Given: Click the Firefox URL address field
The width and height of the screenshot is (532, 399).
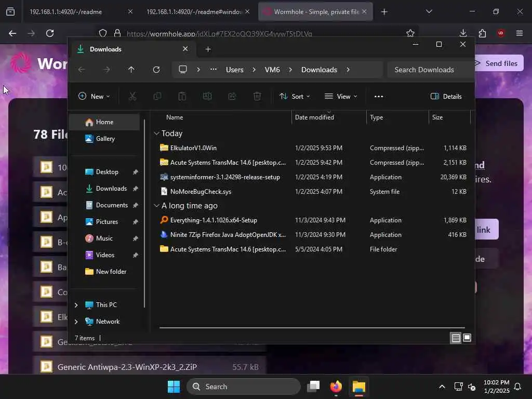Looking at the screenshot, I should 258,33.
